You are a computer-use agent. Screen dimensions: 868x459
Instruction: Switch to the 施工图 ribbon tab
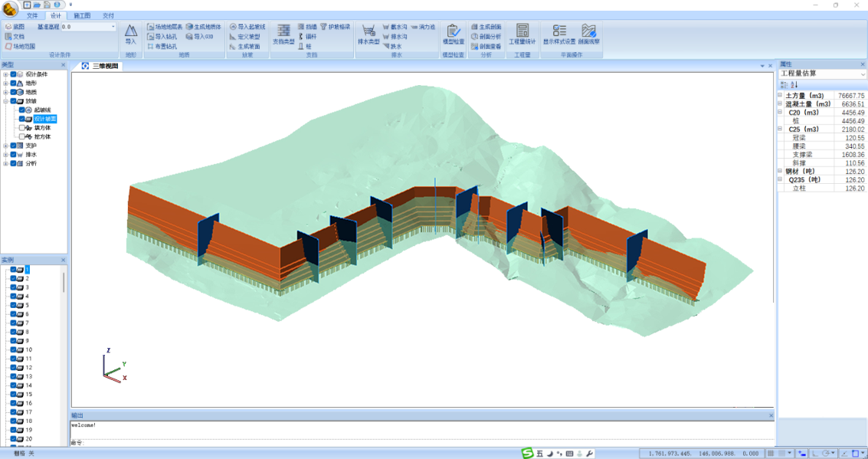82,15
